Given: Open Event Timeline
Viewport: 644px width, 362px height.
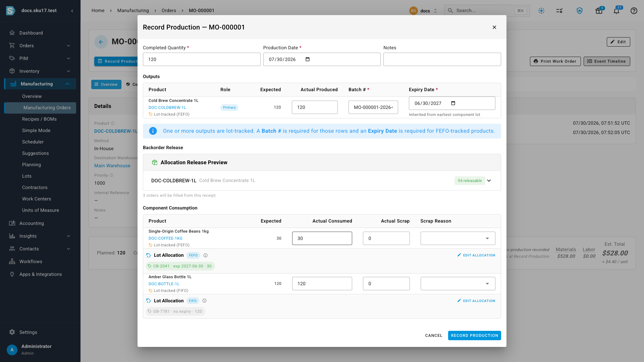Looking at the screenshot, I should pos(606,61).
